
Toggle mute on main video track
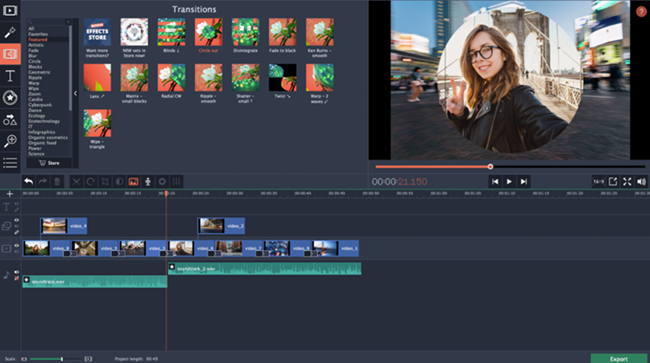pos(17,252)
